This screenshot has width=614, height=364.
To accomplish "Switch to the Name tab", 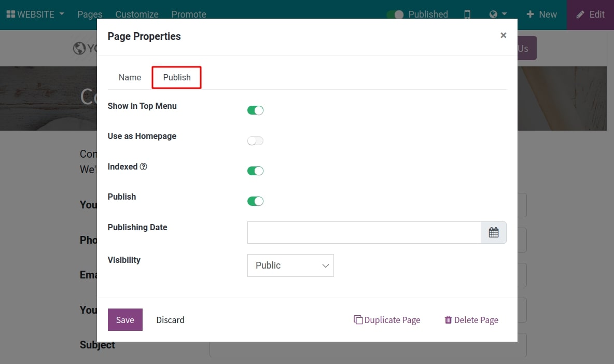I will tap(130, 77).
